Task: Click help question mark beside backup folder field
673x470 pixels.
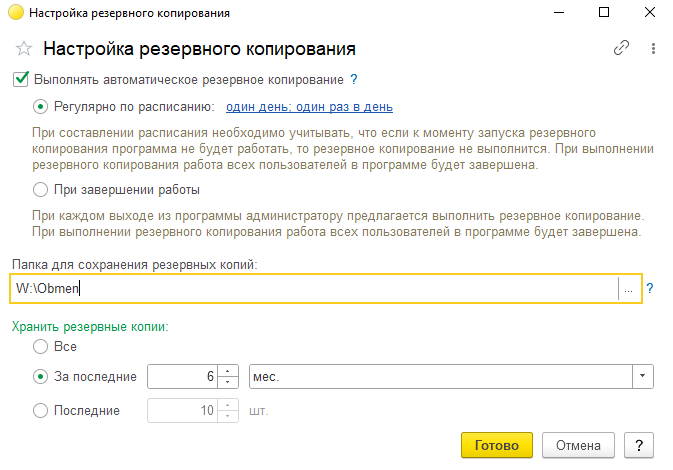Action: [x=650, y=288]
